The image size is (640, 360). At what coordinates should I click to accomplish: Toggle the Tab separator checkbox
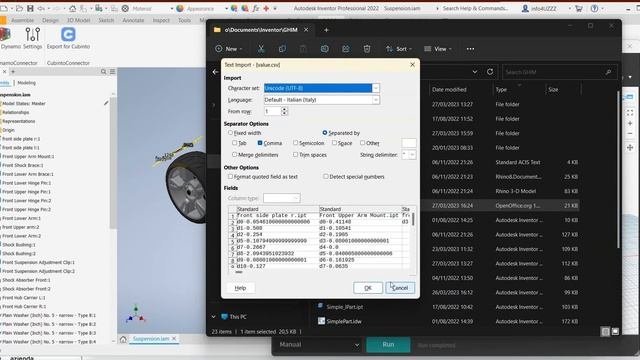[234, 143]
